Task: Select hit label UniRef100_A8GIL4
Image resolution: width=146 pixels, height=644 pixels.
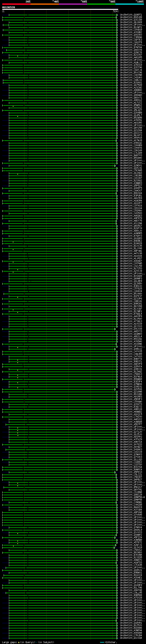Action: tap(131, 337)
